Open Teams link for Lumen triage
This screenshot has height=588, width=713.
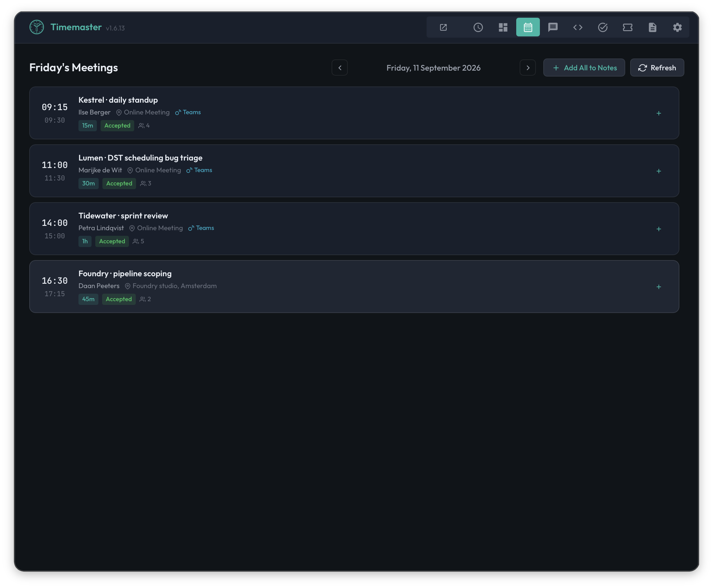pos(199,170)
